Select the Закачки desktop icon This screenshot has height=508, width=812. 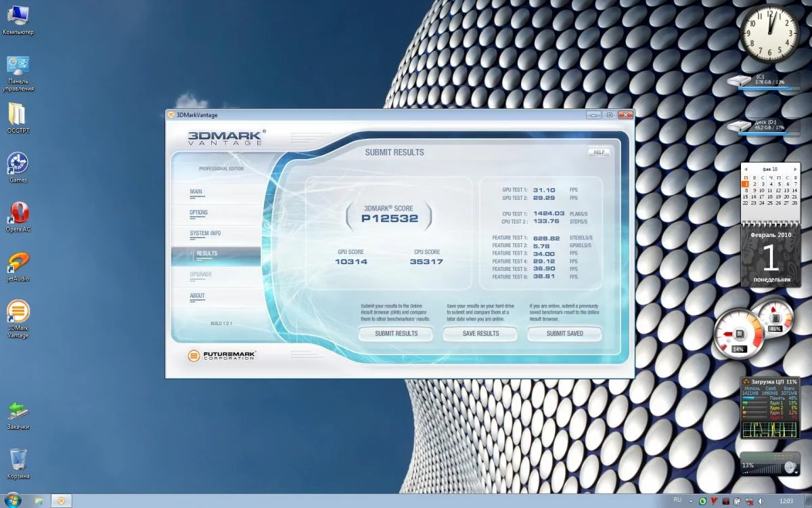point(18,415)
